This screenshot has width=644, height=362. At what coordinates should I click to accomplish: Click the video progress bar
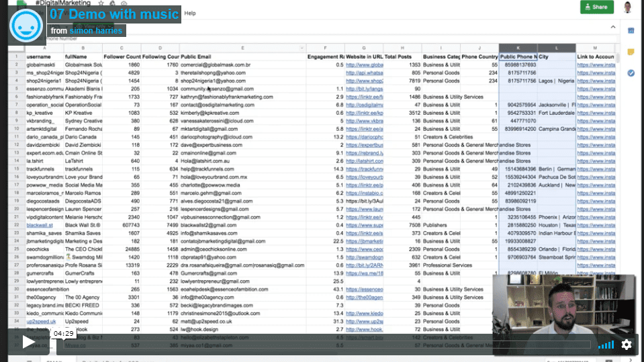(322, 345)
